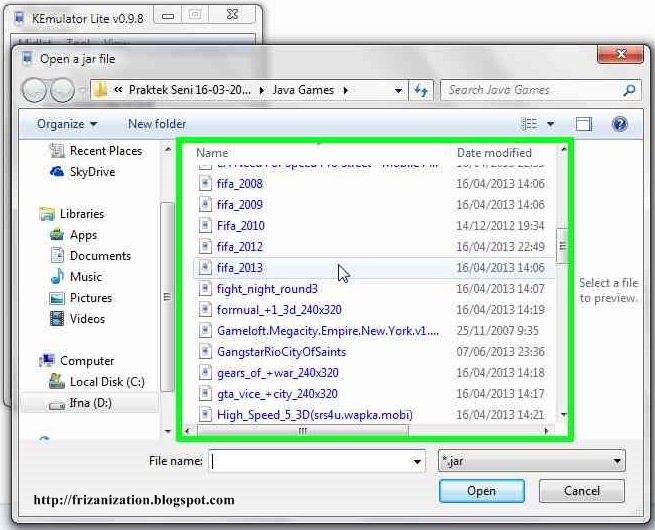
Task: Click the file icon of gta_vice_+city_240x320
Action: coord(205,393)
